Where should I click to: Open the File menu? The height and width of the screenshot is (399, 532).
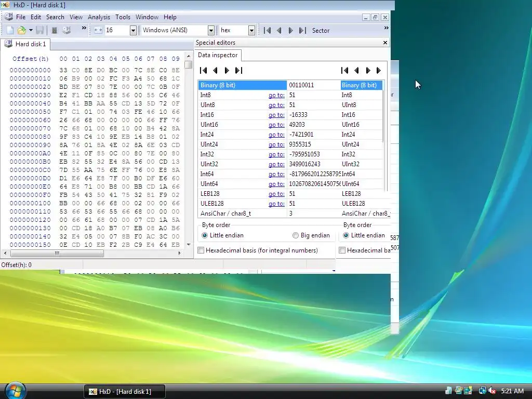click(x=21, y=17)
